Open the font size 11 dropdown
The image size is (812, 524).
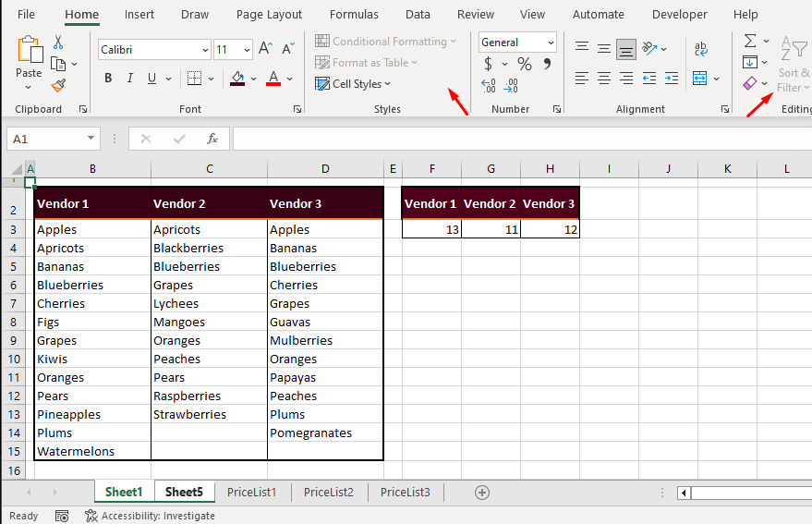pyautogui.click(x=247, y=50)
